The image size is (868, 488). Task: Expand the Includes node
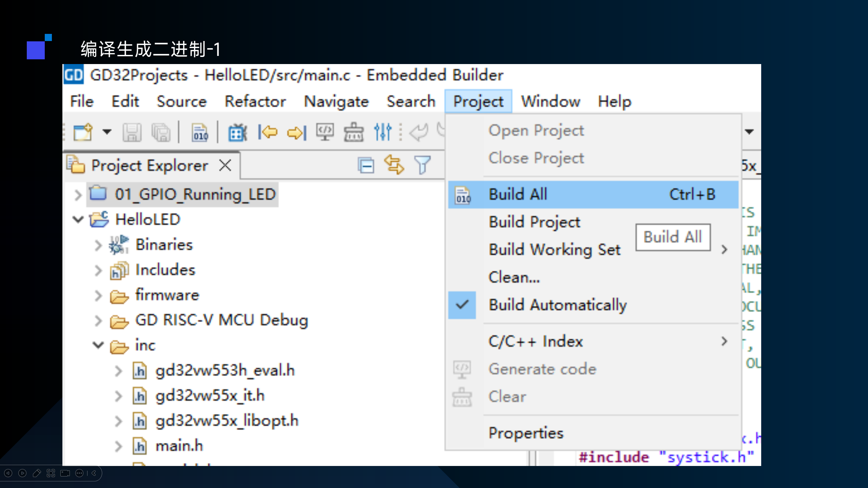pyautogui.click(x=98, y=270)
